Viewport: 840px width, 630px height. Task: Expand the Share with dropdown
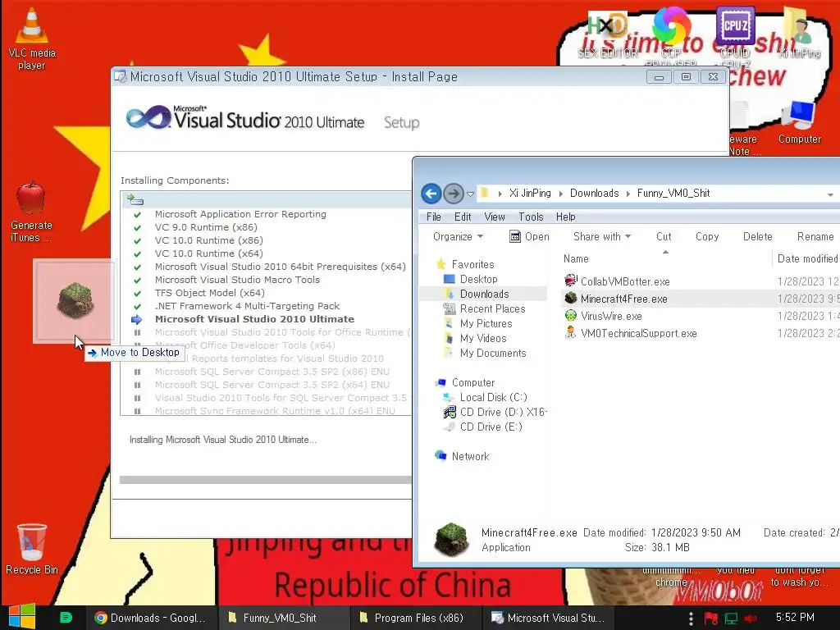(x=601, y=236)
